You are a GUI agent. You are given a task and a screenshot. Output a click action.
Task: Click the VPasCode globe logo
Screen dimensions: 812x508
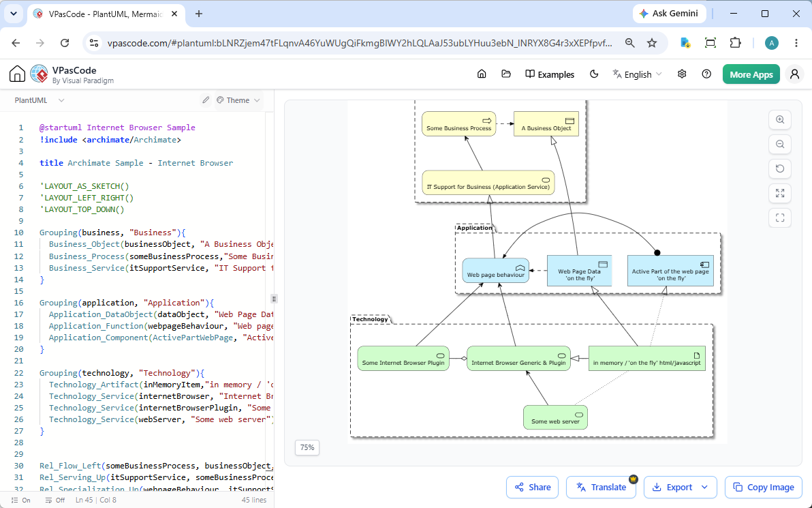(39, 74)
